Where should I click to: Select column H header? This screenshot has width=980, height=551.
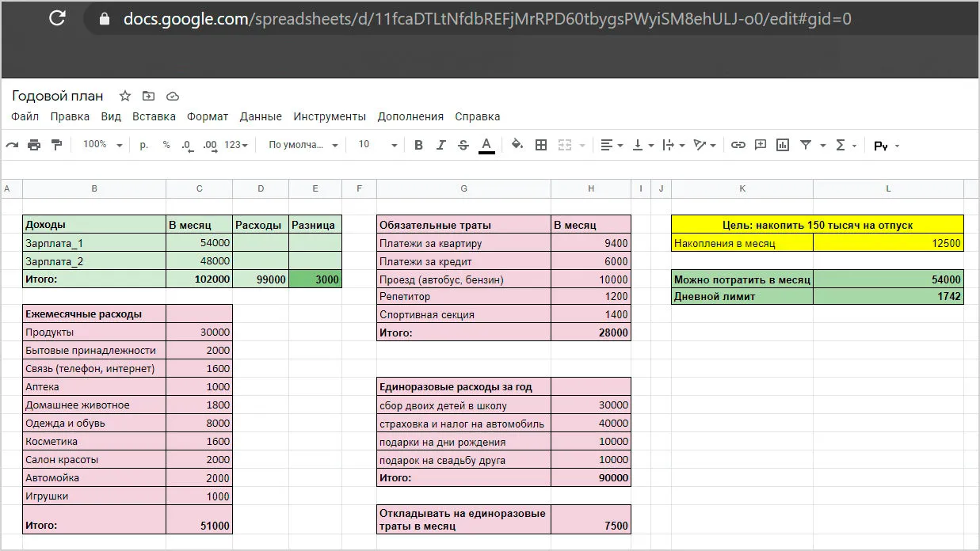[x=591, y=188]
